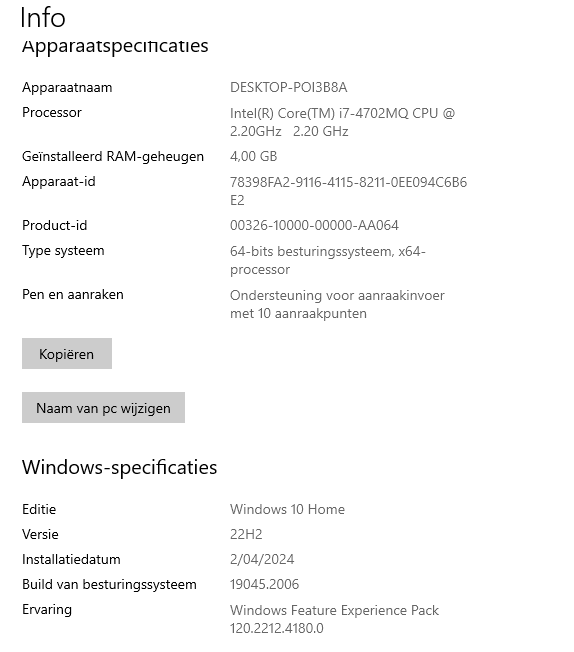The height and width of the screenshot is (652, 574).
Task: Click the install date 2/04/2024
Action: (x=262, y=559)
